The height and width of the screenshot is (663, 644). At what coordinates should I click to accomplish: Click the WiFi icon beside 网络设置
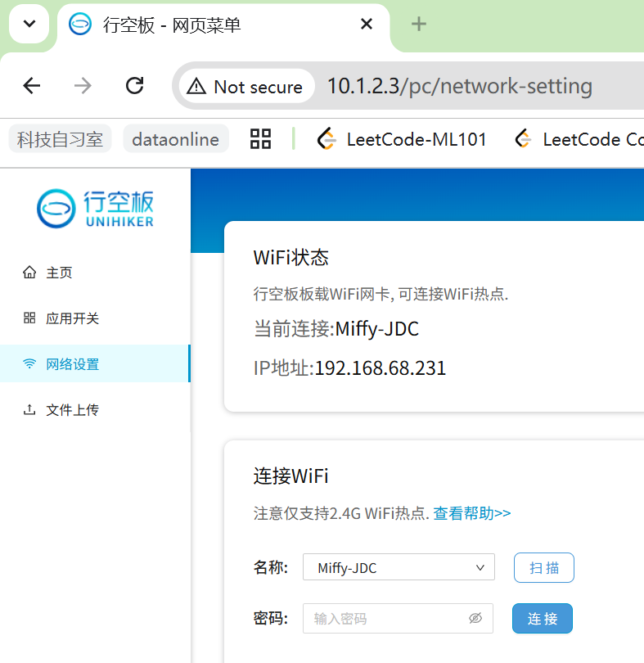29,364
